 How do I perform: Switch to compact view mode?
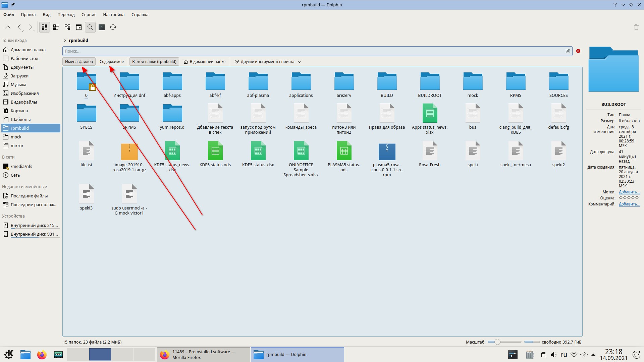56,27
